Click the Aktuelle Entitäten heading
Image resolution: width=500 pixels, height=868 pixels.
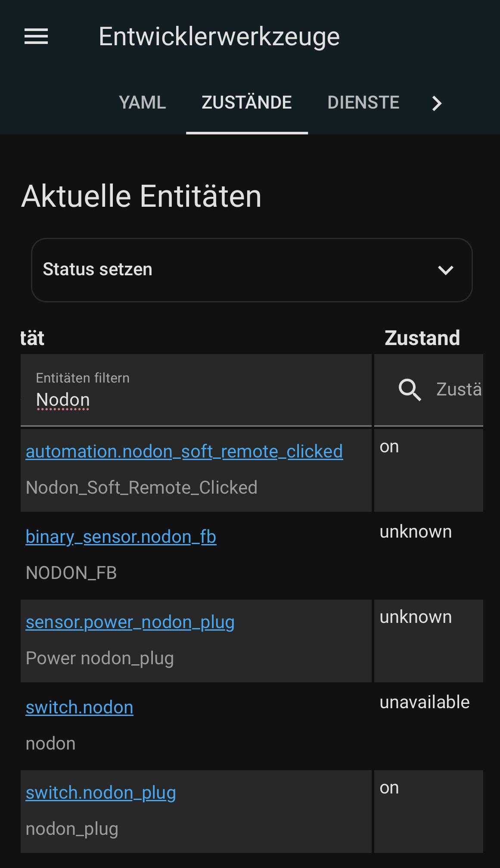(141, 196)
